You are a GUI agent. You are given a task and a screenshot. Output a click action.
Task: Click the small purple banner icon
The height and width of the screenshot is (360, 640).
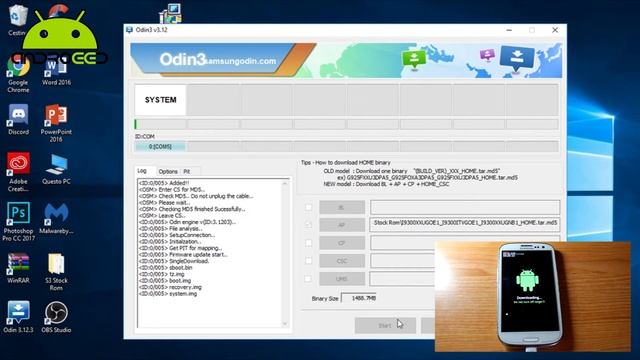(487, 55)
